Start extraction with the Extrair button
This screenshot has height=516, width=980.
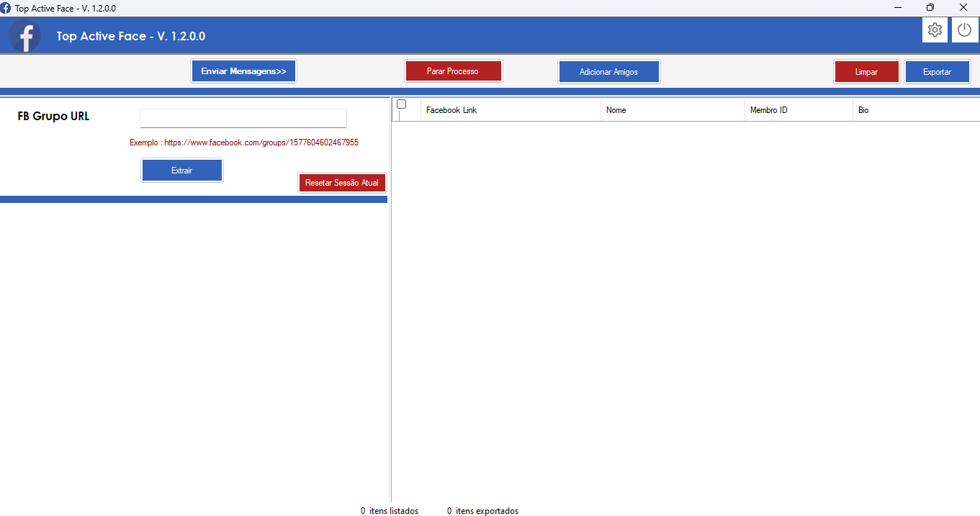click(182, 171)
